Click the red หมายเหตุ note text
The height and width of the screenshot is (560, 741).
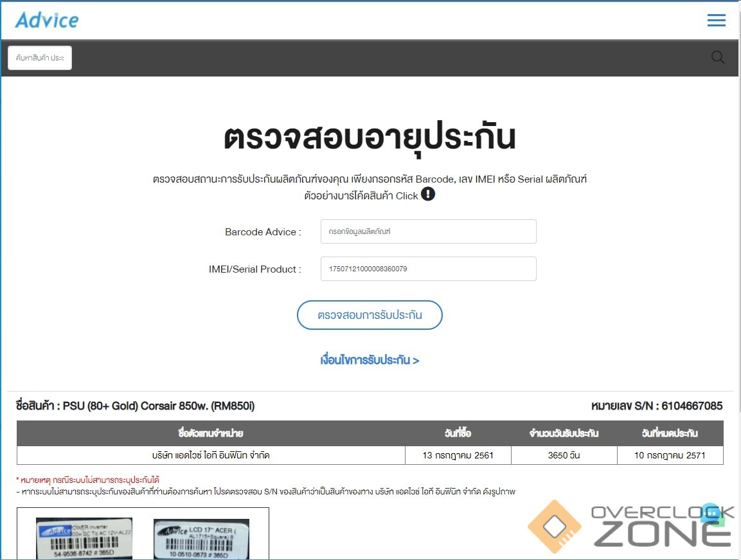[88, 480]
